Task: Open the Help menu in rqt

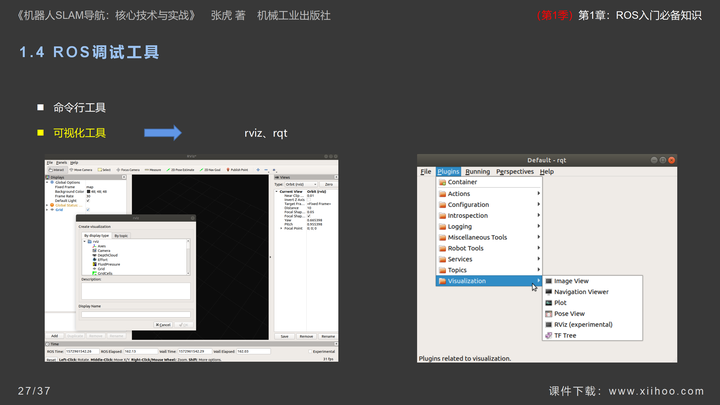Action: [546, 172]
